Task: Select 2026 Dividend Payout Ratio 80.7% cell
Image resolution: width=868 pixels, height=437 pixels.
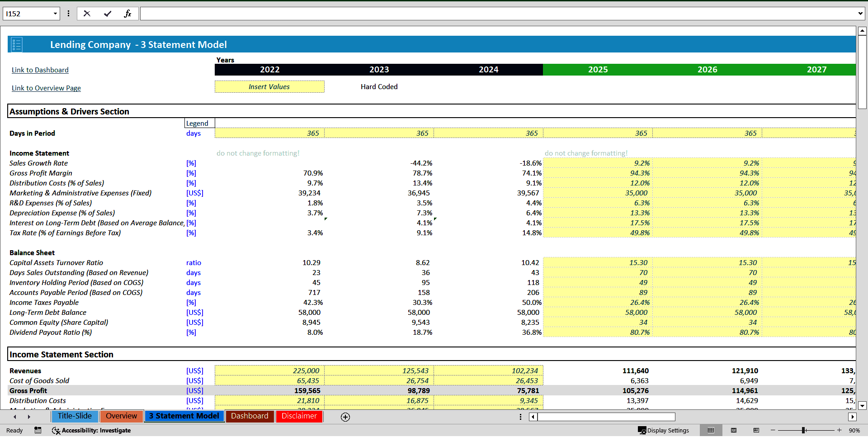Action: (x=707, y=332)
